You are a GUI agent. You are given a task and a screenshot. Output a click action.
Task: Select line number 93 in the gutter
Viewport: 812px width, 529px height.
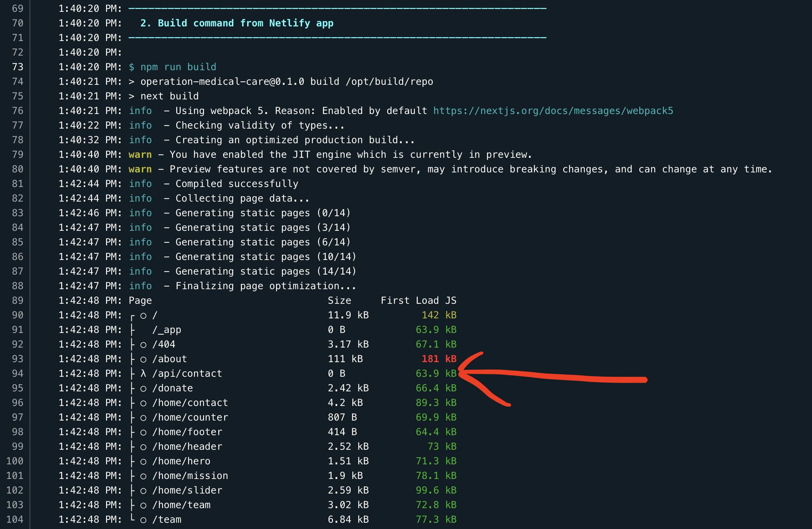click(x=18, y=359)
